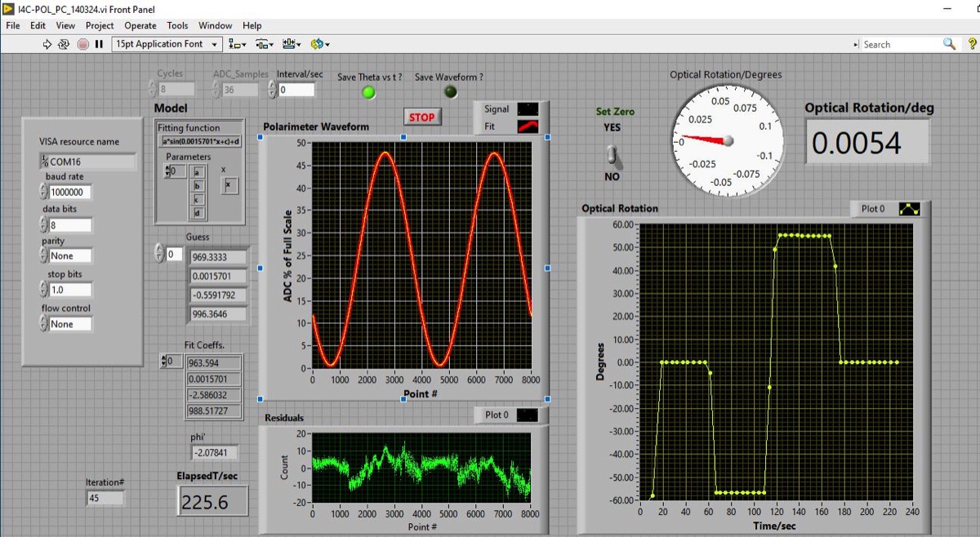Click the Pause button in the toolbar
Viewport: 980px width, 537px height.
99,44
